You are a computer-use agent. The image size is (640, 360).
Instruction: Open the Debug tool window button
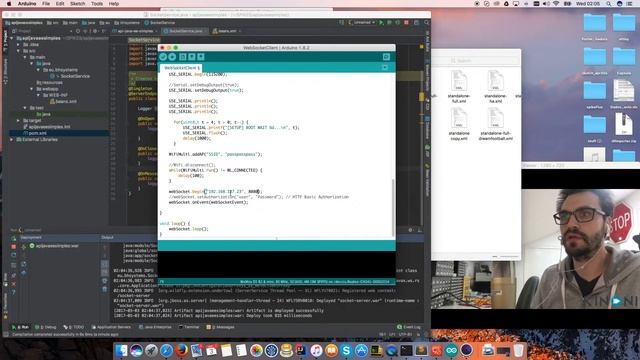coord(46,327)
